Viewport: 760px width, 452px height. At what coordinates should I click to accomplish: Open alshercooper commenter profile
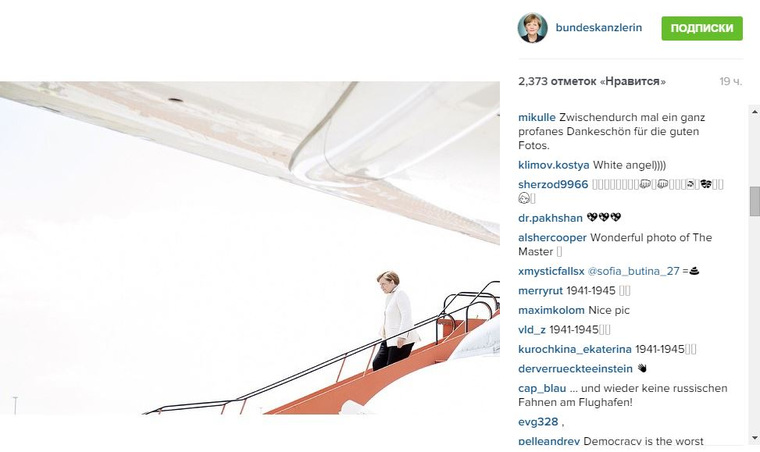[x=552, y=238]
